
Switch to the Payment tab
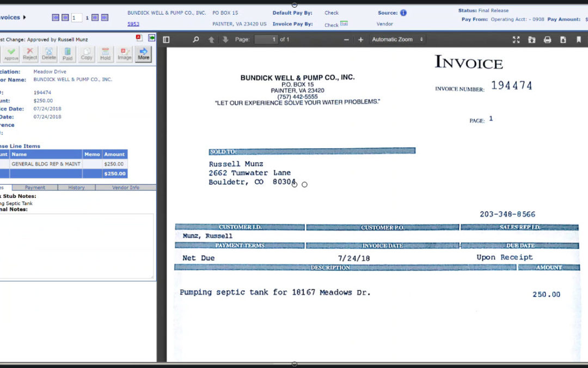(x=35, y=188)
